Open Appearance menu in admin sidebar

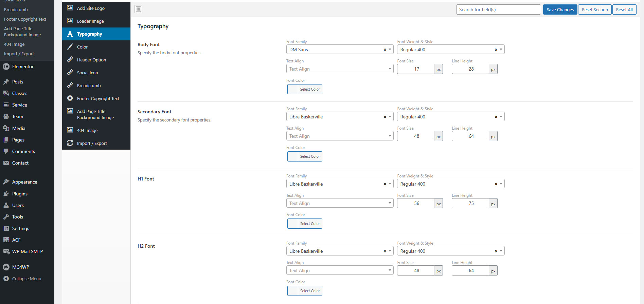tap(24, 182)
